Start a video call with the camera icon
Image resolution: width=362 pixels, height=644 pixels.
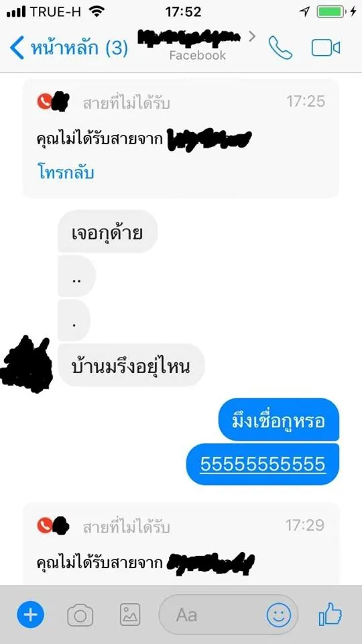(x=326, y=48)
